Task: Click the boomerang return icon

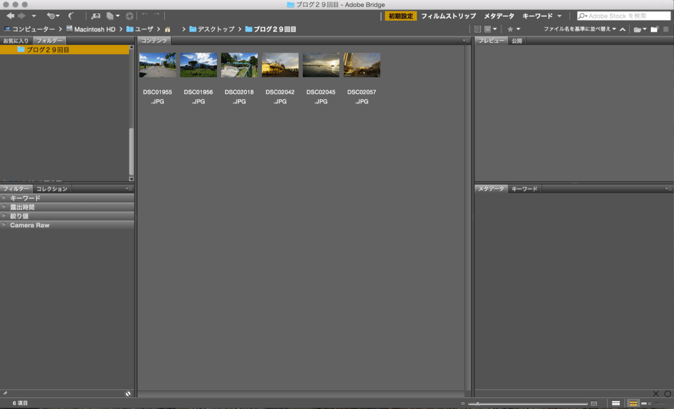Action: click(71, 16)
